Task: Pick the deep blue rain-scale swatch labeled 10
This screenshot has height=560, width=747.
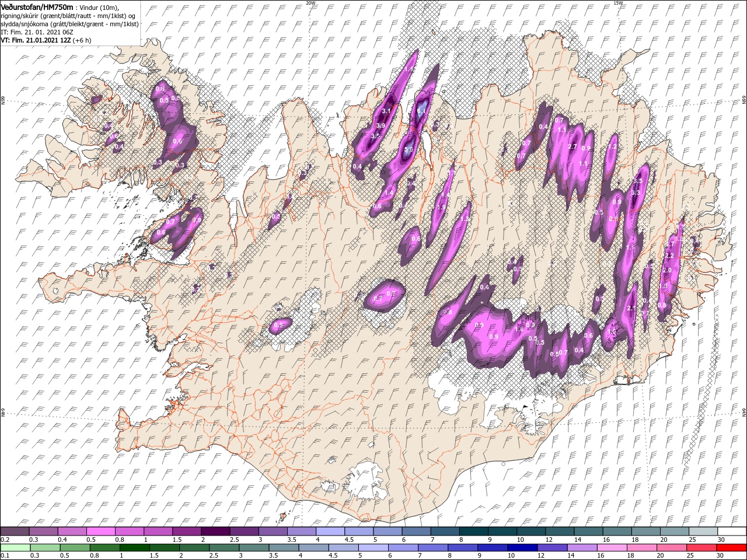Action: pos(522,548)
